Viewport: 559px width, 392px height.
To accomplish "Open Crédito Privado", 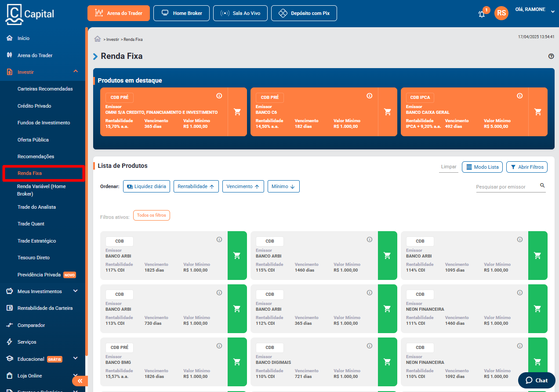I will point(34,106).
